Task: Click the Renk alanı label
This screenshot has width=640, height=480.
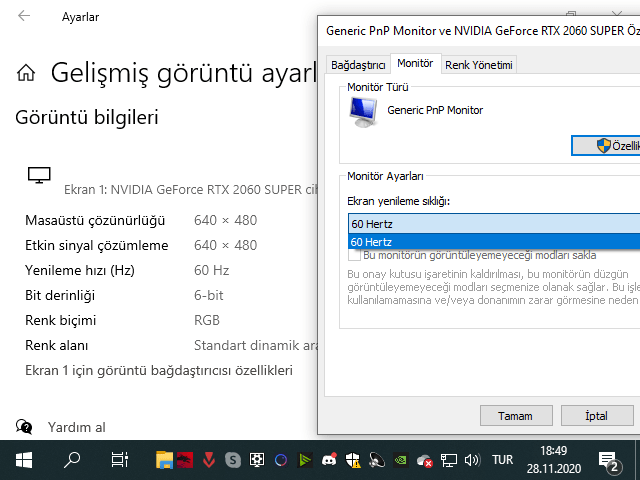Action: tap(56, 345)
